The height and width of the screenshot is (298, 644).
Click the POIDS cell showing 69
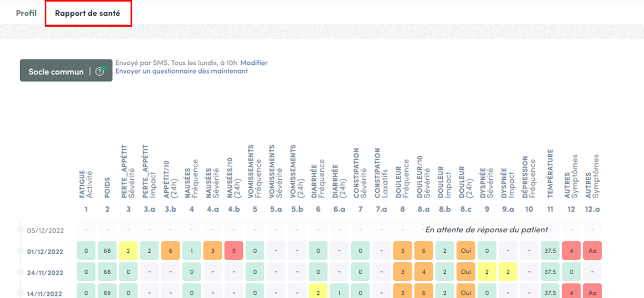pyautogui.click(x=107, y=291)
